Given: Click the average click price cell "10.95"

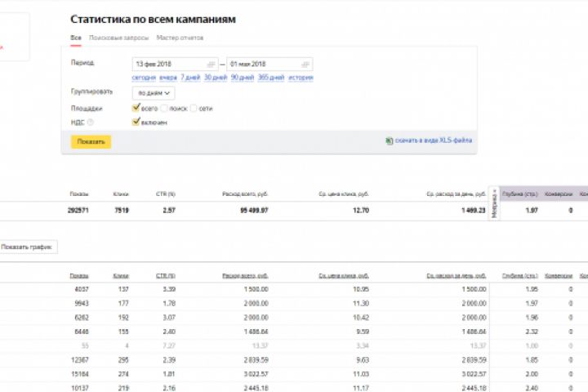Looking at the screenshot, I should click(x=361, y=289).
